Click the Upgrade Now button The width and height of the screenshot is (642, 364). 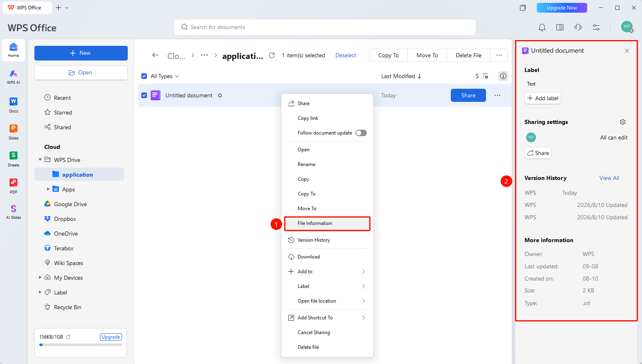pyautogui.click(x=562, y=8)
